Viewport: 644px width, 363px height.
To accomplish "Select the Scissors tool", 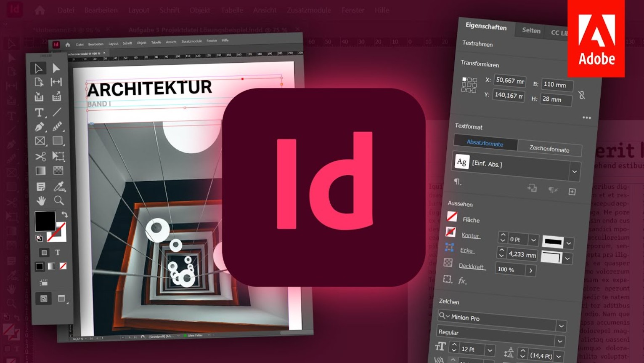I will [40, 157].
